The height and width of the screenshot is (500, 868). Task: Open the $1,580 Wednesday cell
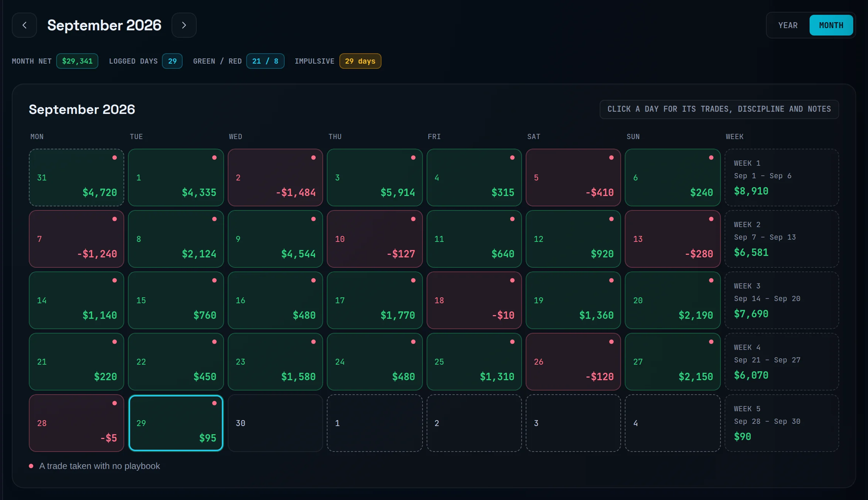275,362
